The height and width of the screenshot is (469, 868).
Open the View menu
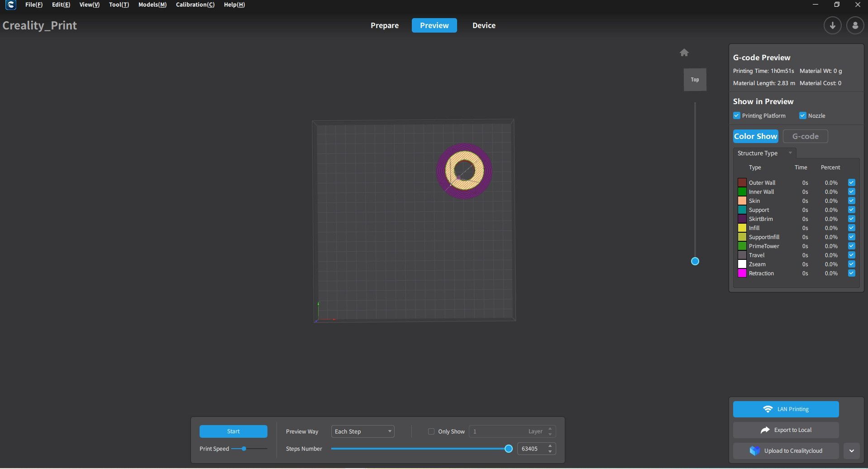89,5
